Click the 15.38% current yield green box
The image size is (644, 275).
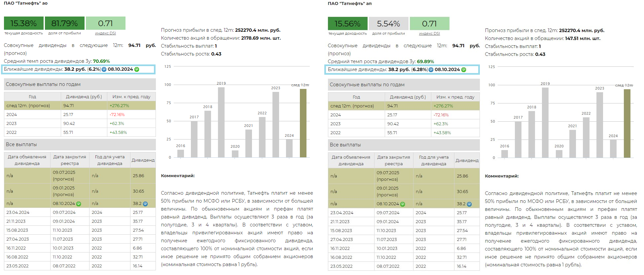click(23, 23)
